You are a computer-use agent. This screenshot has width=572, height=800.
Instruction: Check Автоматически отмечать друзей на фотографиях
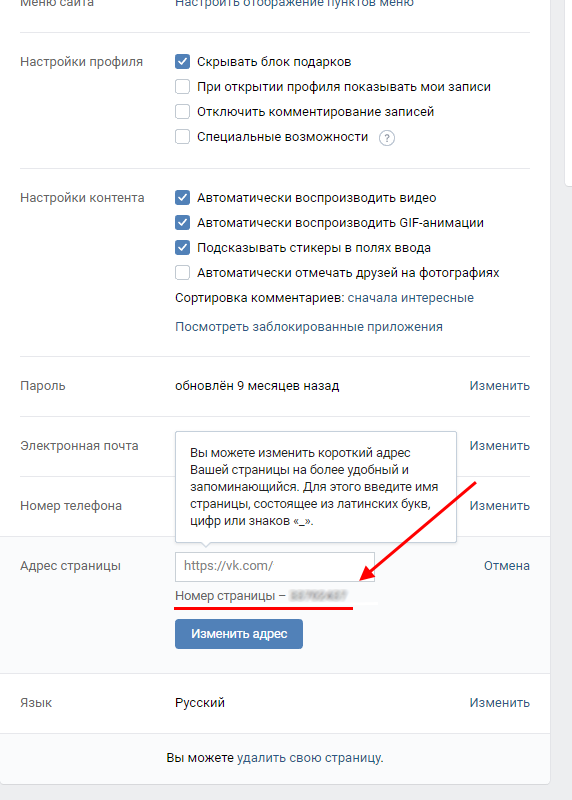pos(182,272)
